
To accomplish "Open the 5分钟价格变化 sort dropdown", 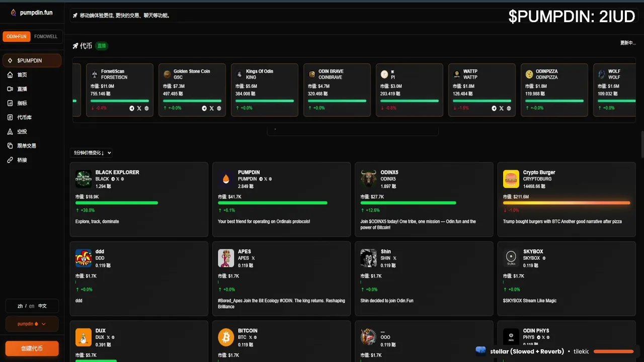I will (x=91, y=153).
